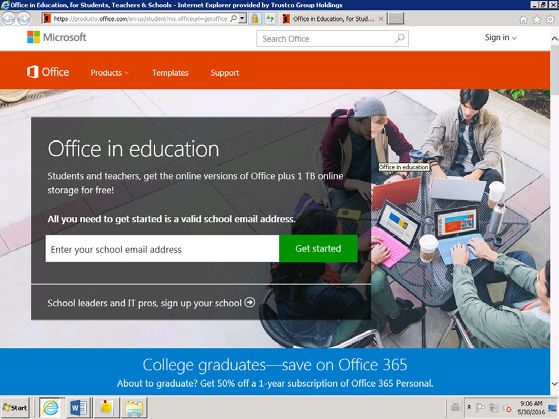Go forward with the browser Forward arrow
Image resolution: width=559 pixels, height=419 pixels.
point(24,19)
